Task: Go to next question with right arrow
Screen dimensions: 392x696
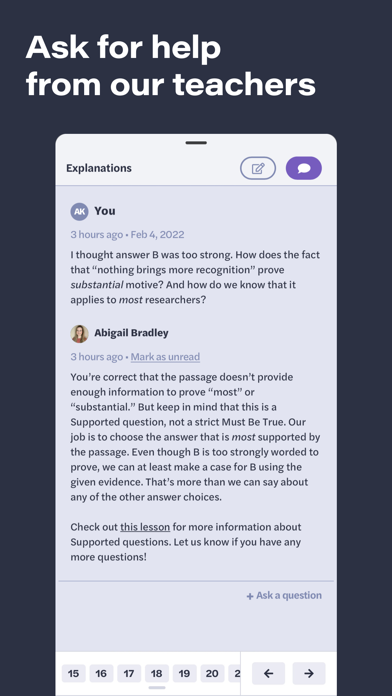Action: click(309, 673)
